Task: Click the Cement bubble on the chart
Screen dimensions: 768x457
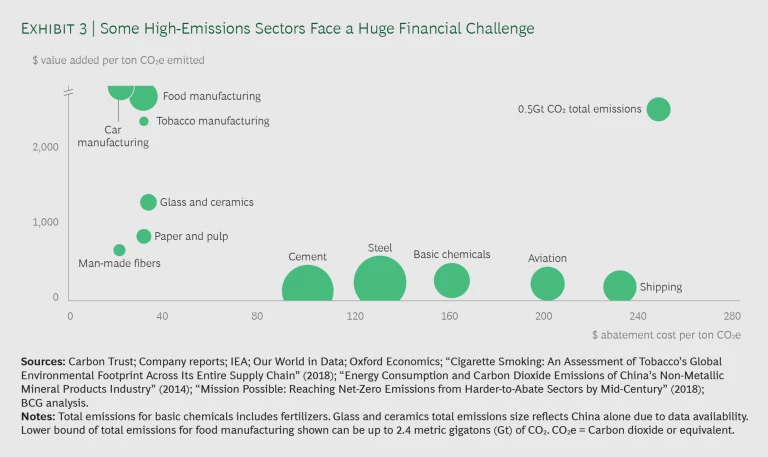Action: click(x=307, y=288)
